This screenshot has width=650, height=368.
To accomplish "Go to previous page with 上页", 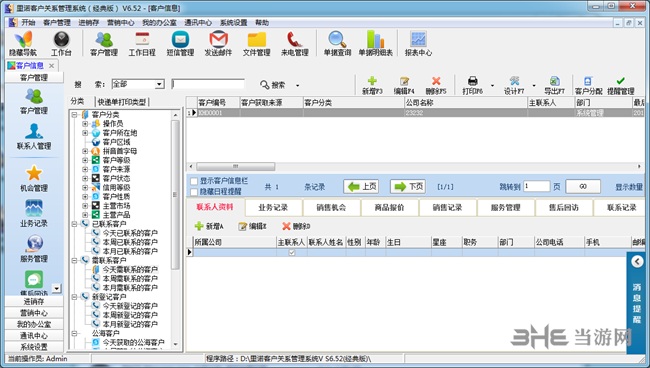I will 361,186.
